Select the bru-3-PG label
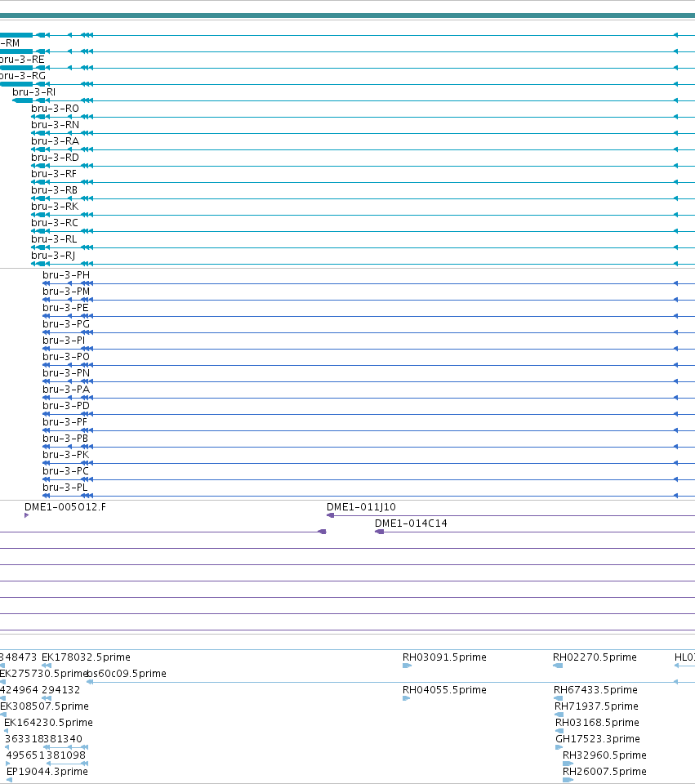 click(x=66, y=324)
